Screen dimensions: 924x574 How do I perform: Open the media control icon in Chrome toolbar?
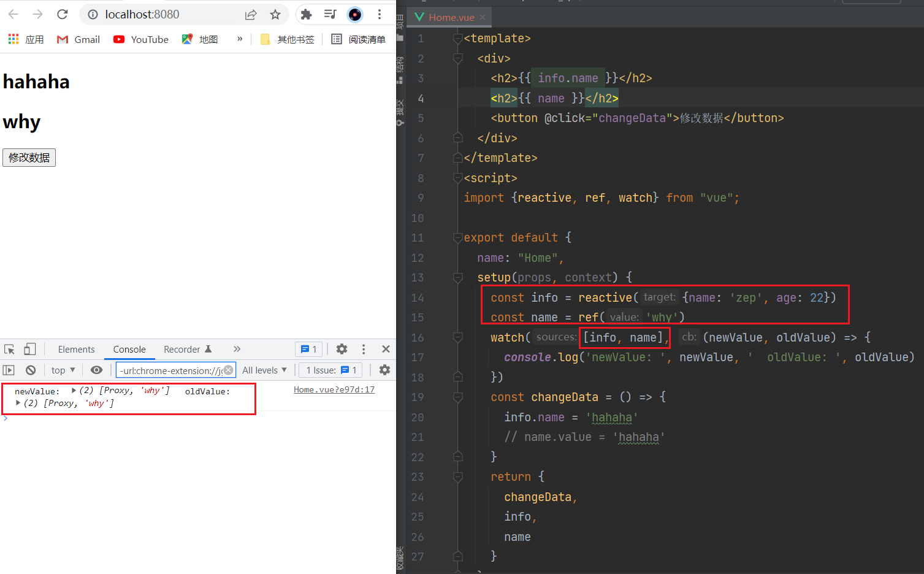coord(330,14)
